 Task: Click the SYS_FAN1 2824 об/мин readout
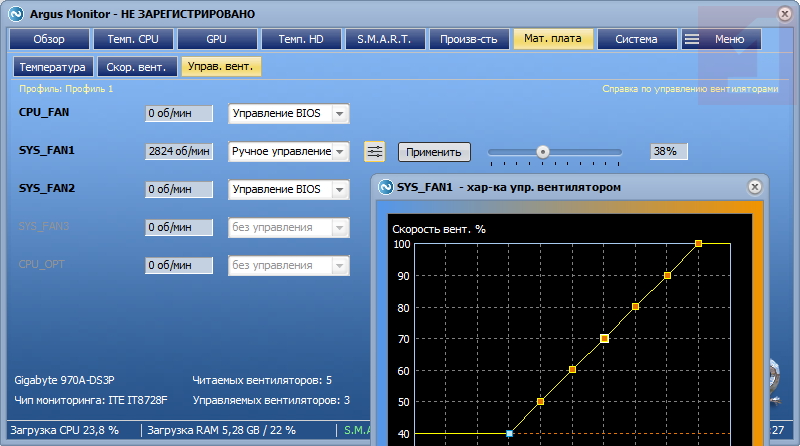tap(179, 152)
